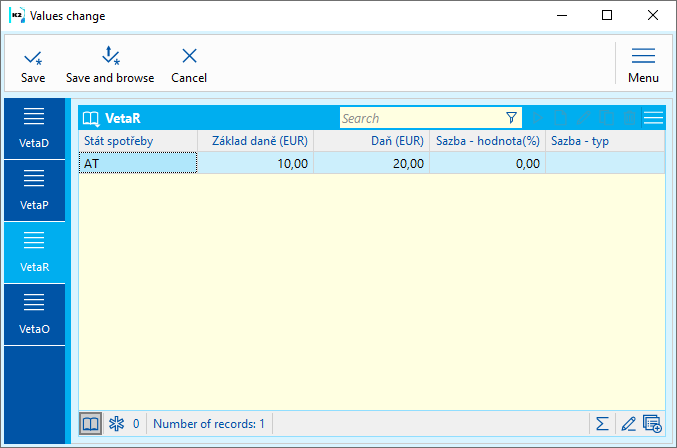The image size is (677, 448).
Task: Click the Sazba - typ column header
Action: coord(604,141)
